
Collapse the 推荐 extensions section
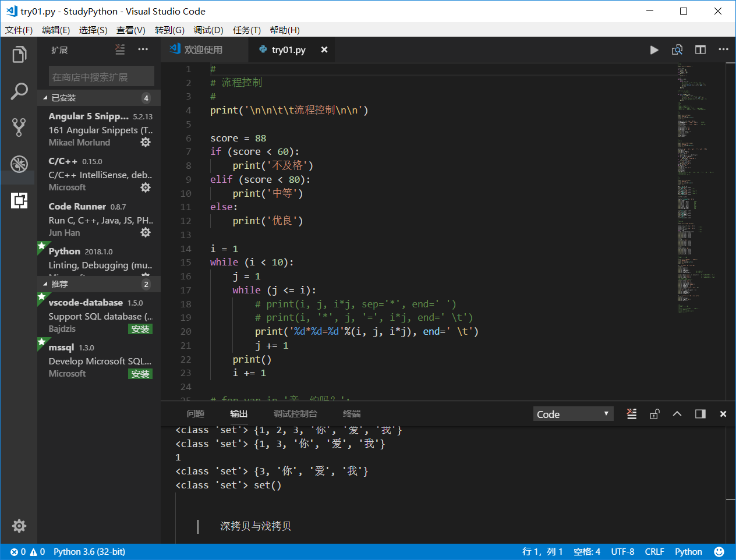59,284
